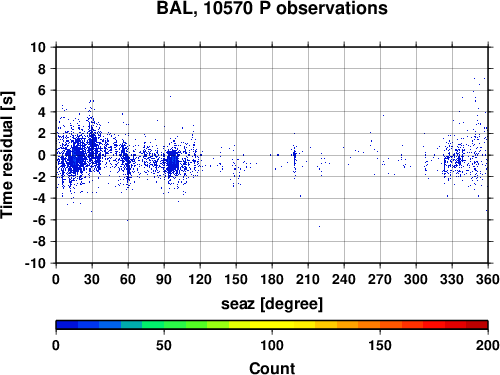Click the 'Time residual [s]' y-axis label

click(7, 155)
